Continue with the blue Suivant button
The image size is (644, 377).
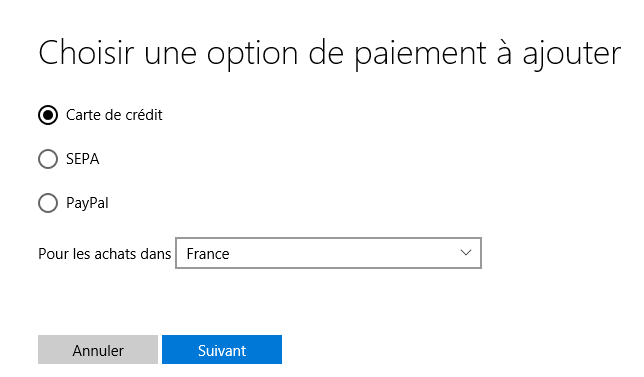(222, 349)
